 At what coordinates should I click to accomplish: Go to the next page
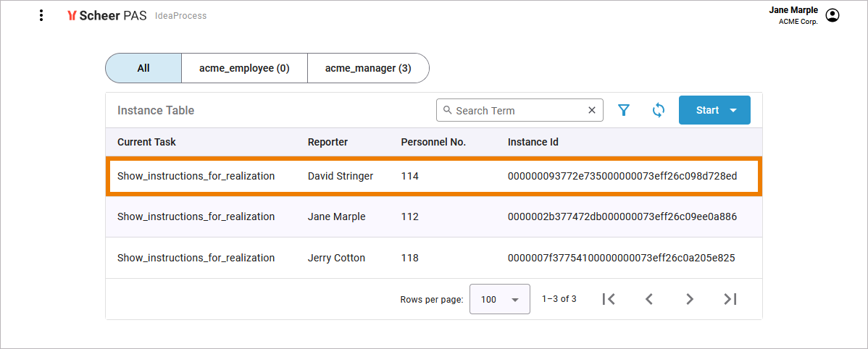[x=690, y=299]
